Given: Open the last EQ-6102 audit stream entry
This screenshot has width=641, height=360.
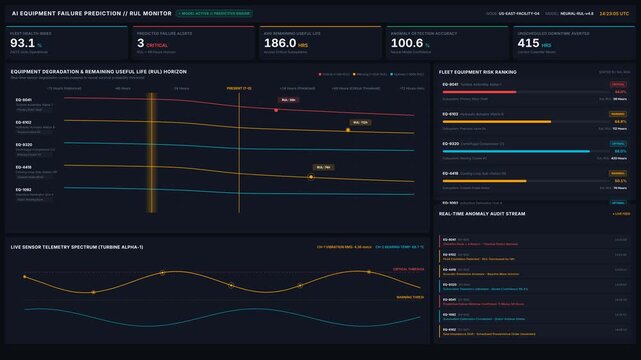Looking at the screenshot, I should click(534, 331).
